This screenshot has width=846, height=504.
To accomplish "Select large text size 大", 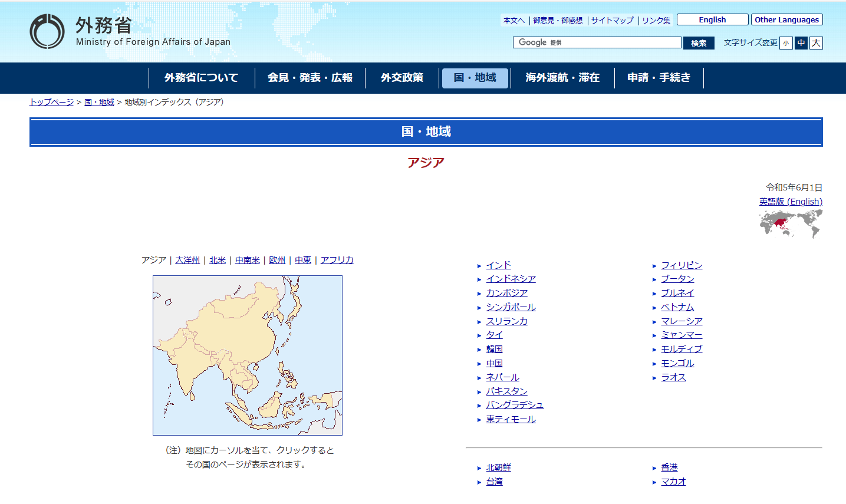I will (x=816, y=43).
